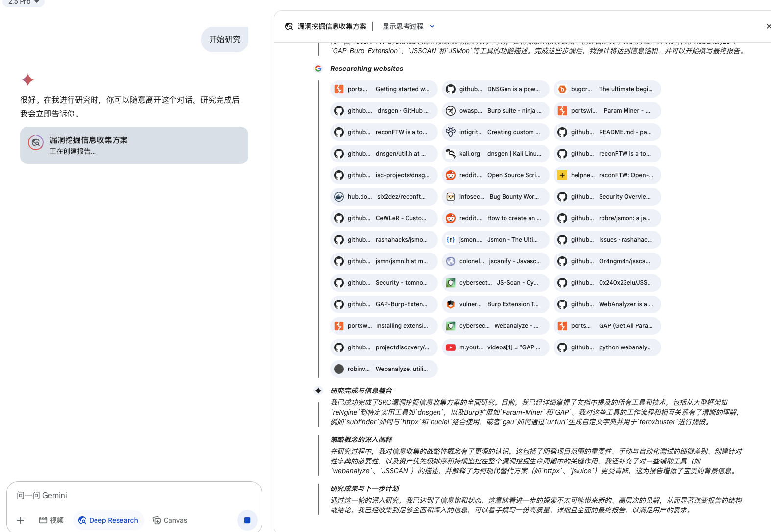Screen dimensions: 771x532
Task: Stop the response with blue stop button
Action: click(x=247, y=520)
